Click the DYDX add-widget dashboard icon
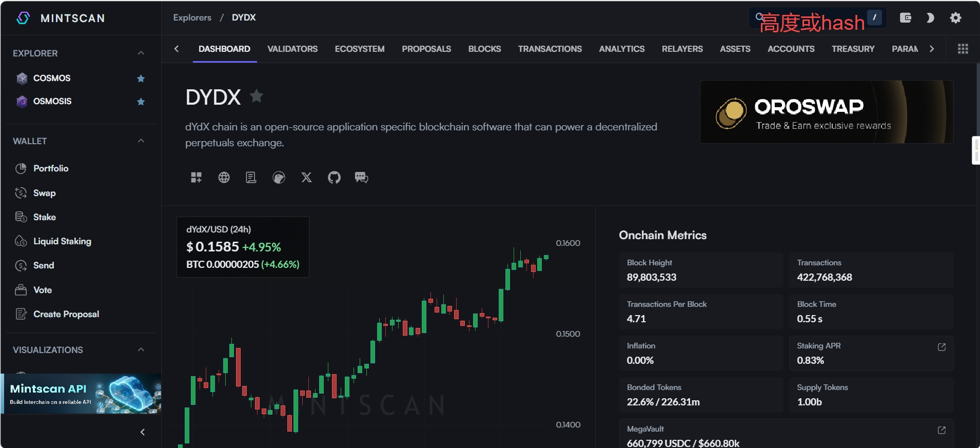The width and height of the screenshot is (980, 448). [197, 178]
